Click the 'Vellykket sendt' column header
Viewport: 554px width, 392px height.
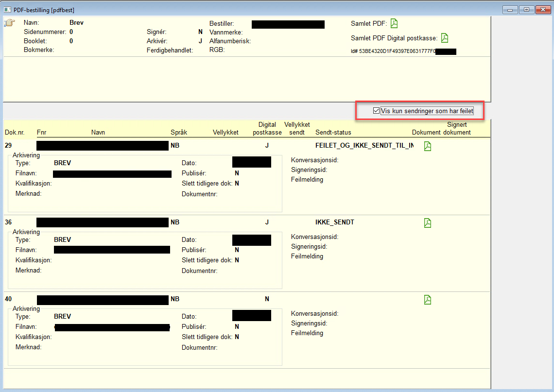(x=297, y=129)
